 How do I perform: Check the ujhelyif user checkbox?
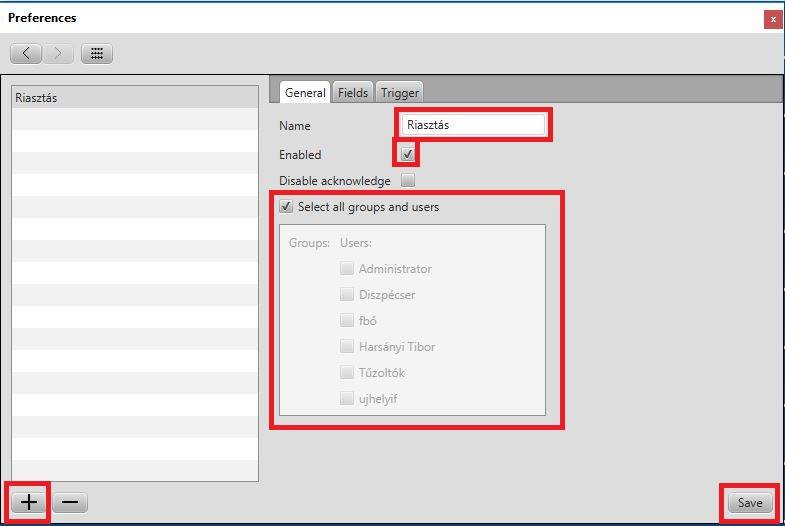346,398
